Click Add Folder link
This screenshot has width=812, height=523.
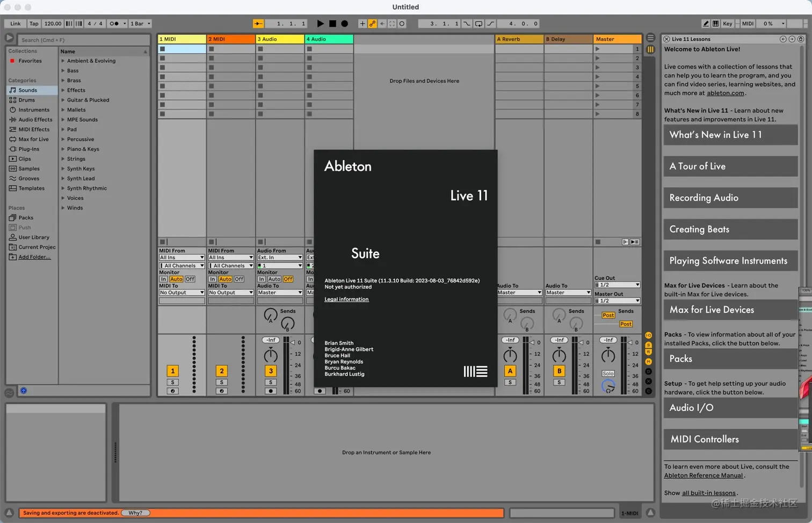tap(34, 257)
